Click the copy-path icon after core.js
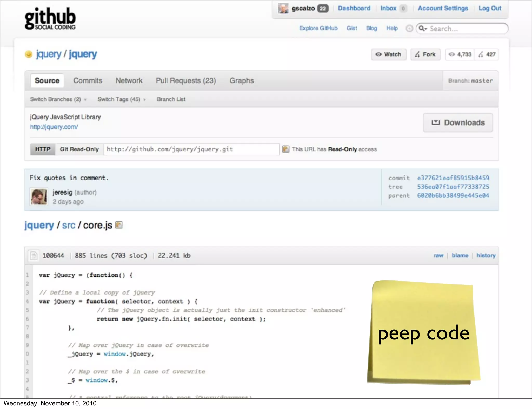This screenshot has height=409, width=532. click(x=119, y=225)
